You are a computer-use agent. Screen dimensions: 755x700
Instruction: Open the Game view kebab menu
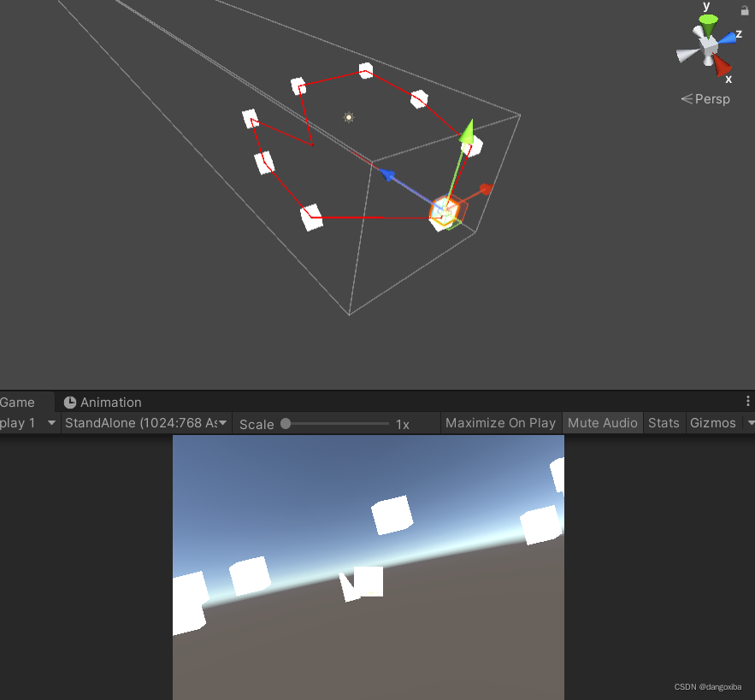pyautogui.click(x=748, y=401)
